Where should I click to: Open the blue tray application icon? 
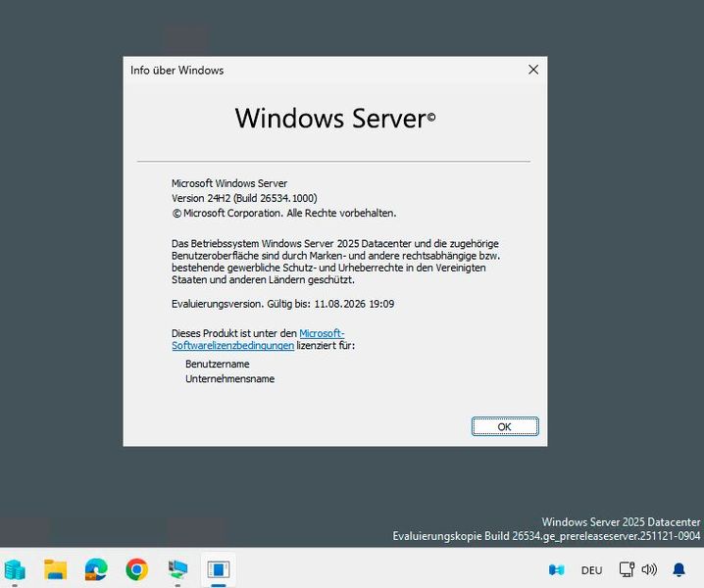tap(556, 570)
